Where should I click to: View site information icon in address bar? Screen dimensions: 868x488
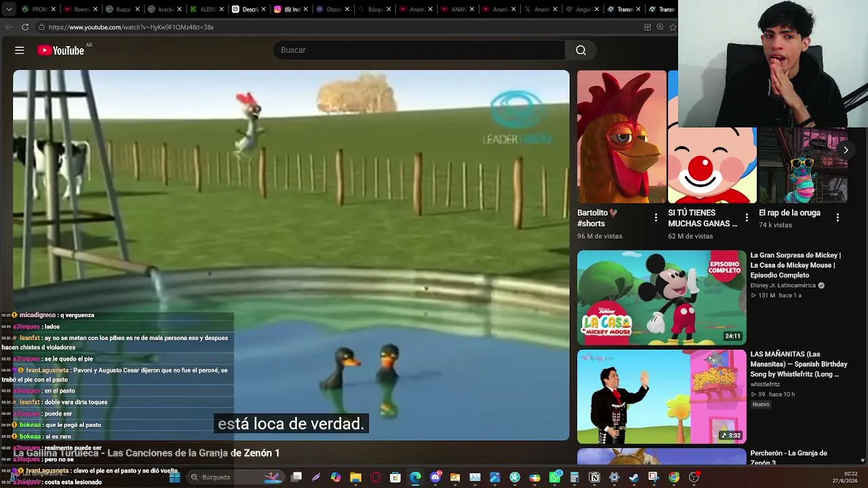click(41, 27)
